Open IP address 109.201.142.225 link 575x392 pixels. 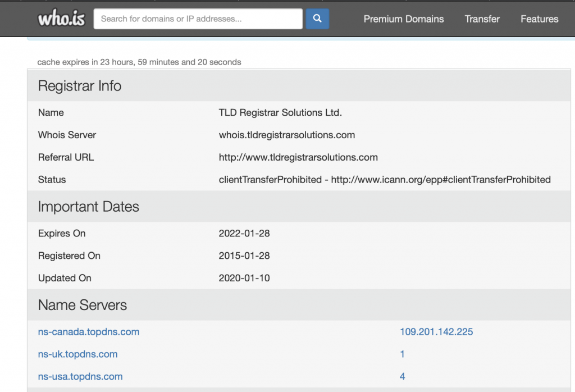436,332
